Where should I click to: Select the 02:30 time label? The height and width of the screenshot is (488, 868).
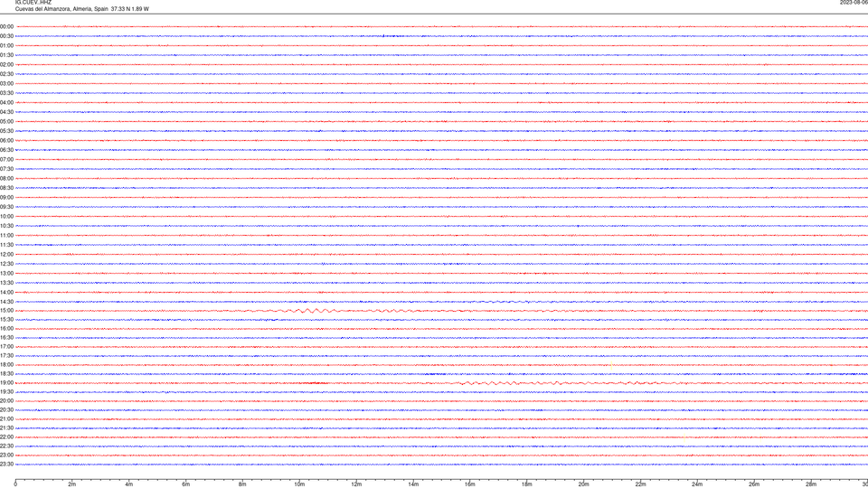(6, 74)
